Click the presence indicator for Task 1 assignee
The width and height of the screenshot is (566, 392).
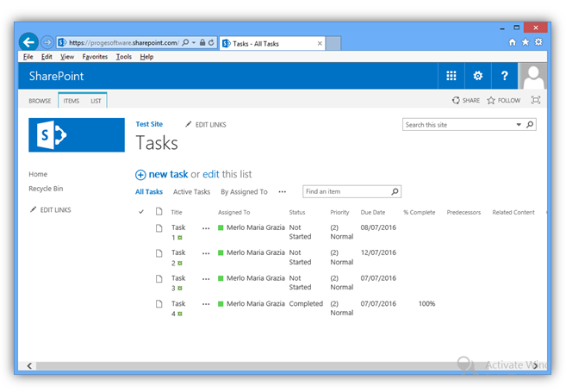pyautogui.click(x=221, y=227)
